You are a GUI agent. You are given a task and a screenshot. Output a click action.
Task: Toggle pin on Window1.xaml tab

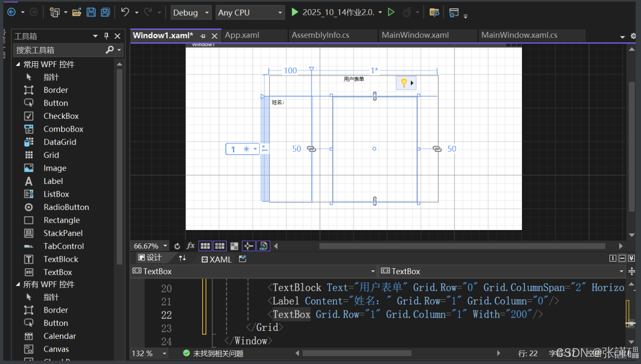[203, 36]
